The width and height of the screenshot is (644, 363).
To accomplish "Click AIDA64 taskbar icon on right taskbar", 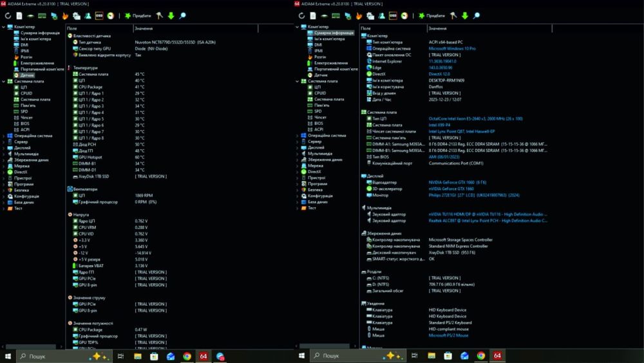I will coord(497,356).
